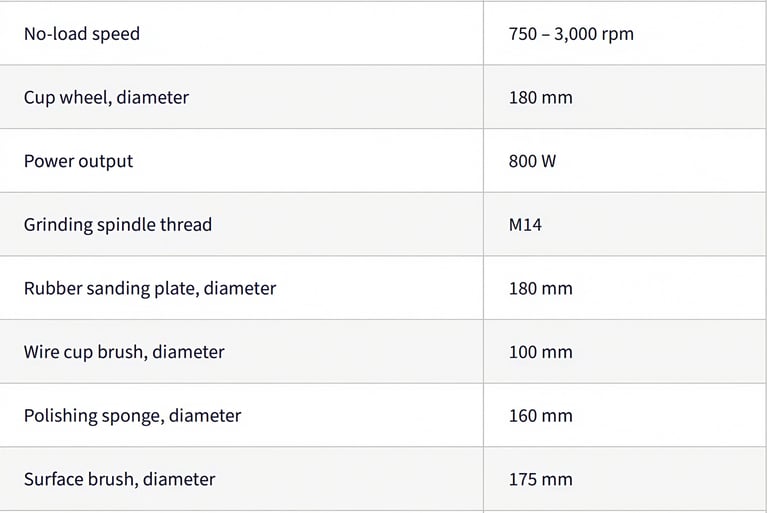Image resolution: width=768 pixels, height=513 pixels.
Task: Select the 100 mm value
Action: [x=540, y=352]
